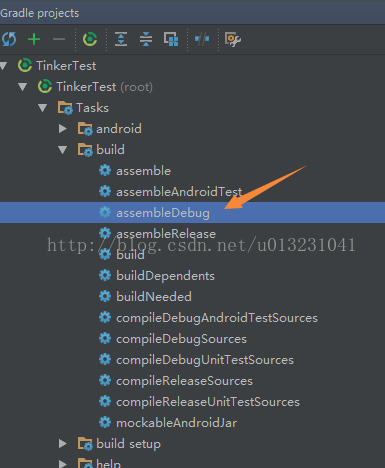Click Collapse All toolbar icon
Viewport: 385px width, 468px height.
pos(146,39)
